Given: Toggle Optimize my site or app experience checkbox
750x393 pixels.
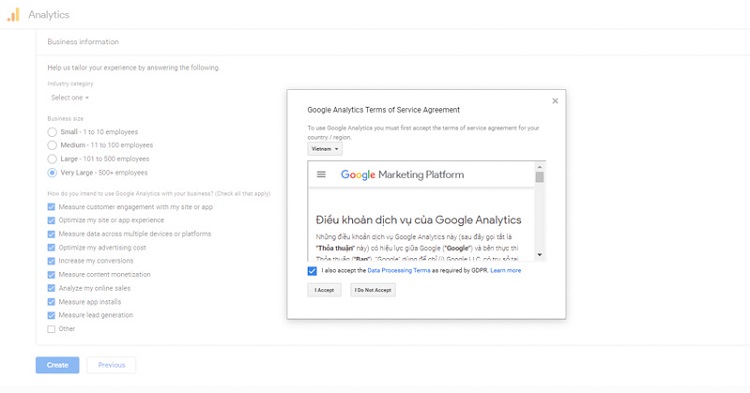Looking at the screenshot, I should click(x=51, y=220).
